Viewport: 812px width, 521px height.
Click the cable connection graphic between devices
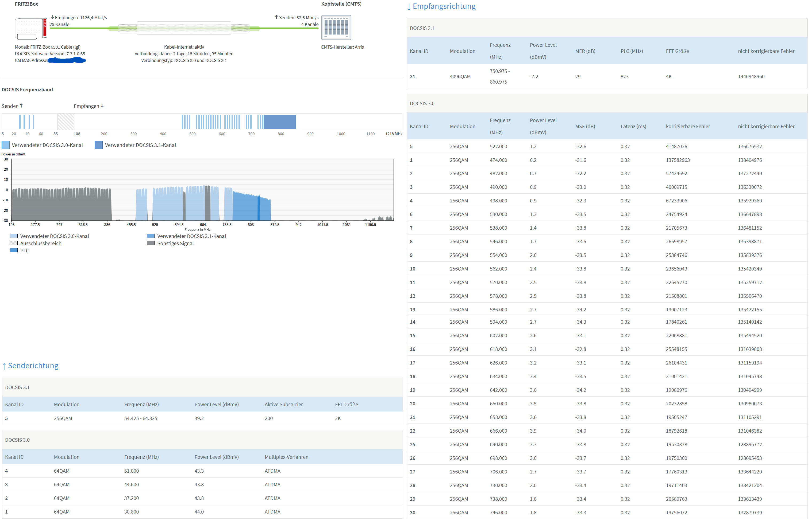tap(184, 28)
